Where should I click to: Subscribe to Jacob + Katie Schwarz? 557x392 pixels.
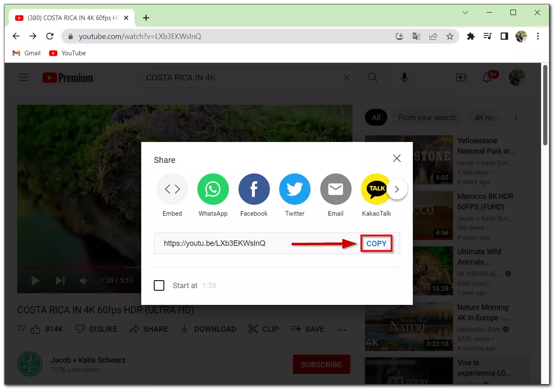[x=321, y=364]
